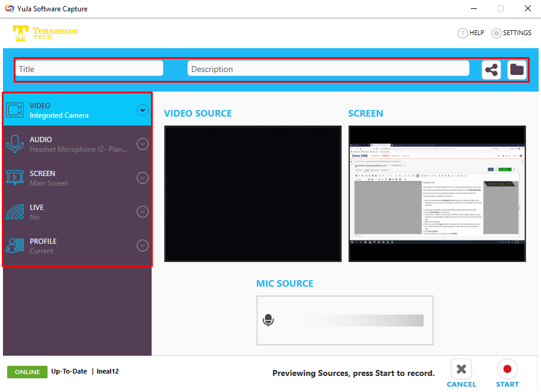Open the folder icon in title bar
Viewport: 541px width, 392px height.
click(517, 70)
